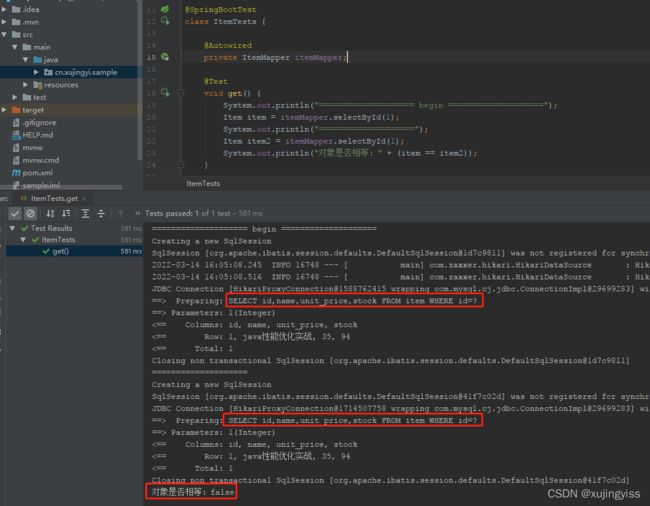
Task: Toggle the Show Ignored tests button
Action: click(x=30, y=213)
